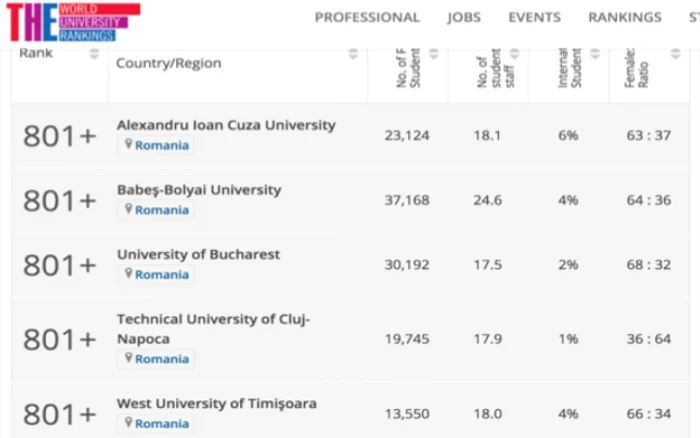700x438 pixels.
Task: Open Alexandru Ioan Cuza University page
Action: point(226,125)
